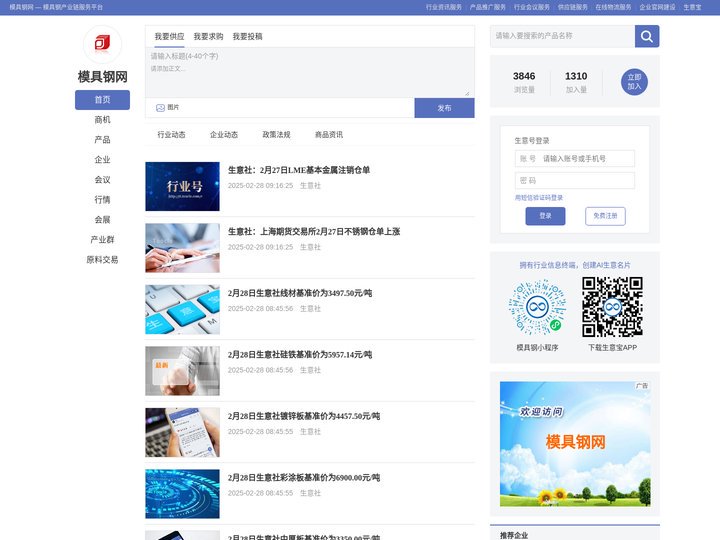Click the 模具钢网 red logo icon

click(102, 44)
